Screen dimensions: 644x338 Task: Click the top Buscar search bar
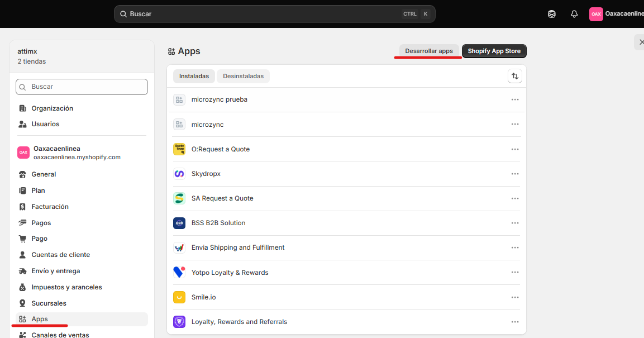pyautogui.click(x=274, y=14)
